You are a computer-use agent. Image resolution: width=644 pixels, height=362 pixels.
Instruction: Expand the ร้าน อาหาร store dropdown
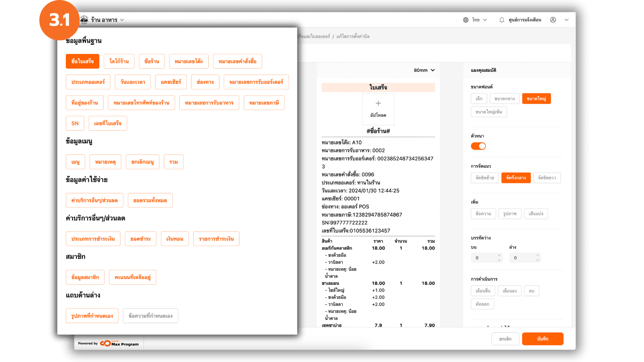point(122,20)
